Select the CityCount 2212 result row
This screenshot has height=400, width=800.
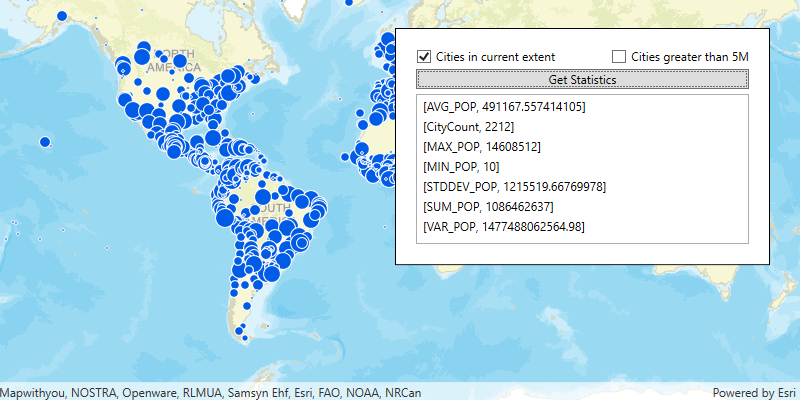tap(468, 126)
